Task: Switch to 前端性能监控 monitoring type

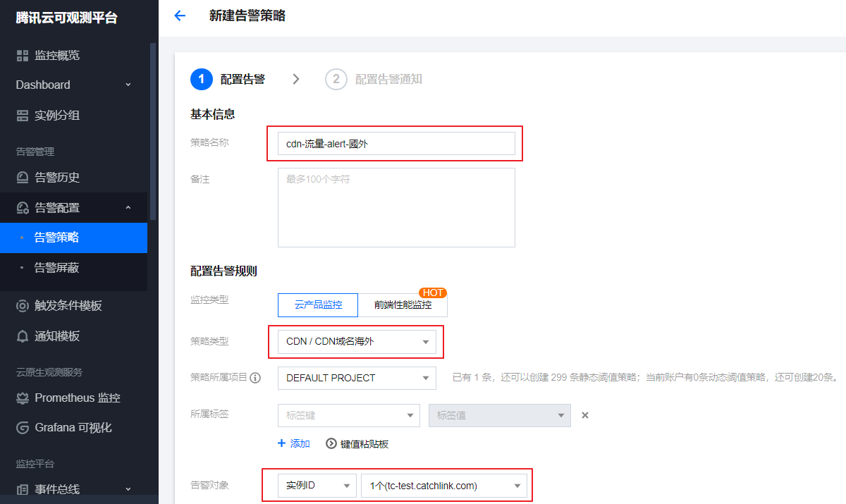Action: pyautogui.click(x=403, y=305)
